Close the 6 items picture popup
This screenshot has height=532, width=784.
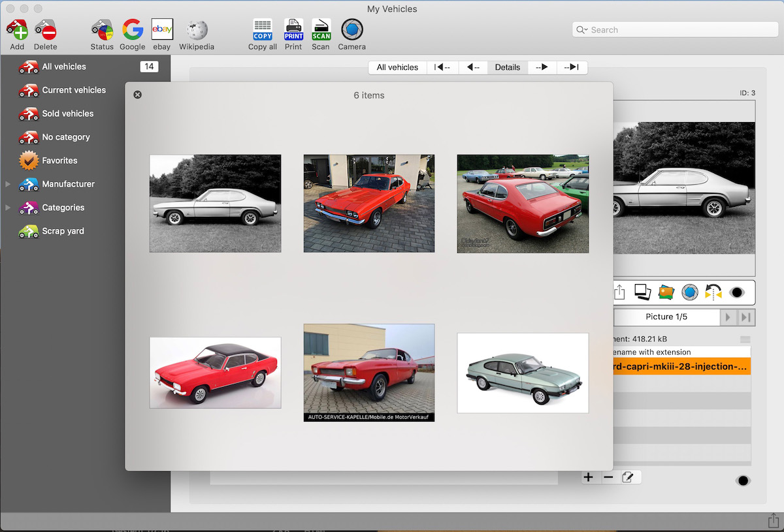(x=137, y=95)
